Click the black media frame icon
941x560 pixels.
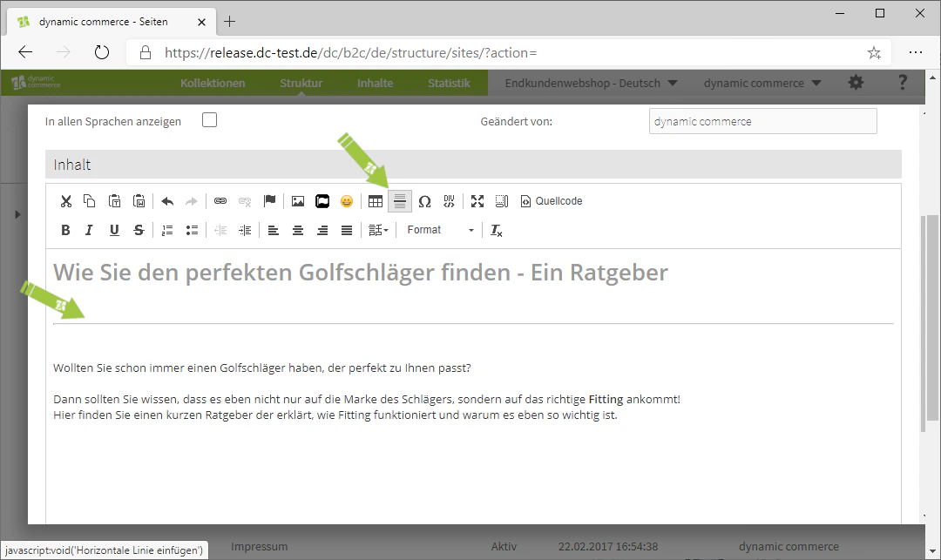point(322,201)
